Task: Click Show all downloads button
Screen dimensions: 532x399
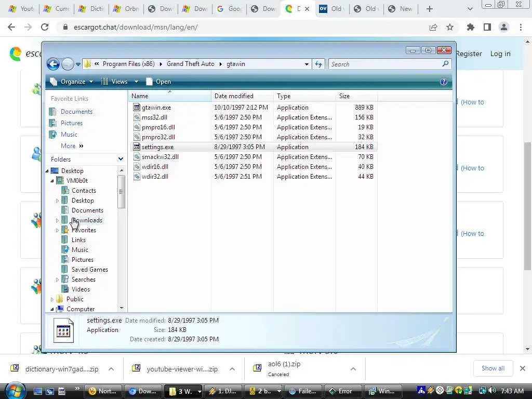Action: pos(493,368)
